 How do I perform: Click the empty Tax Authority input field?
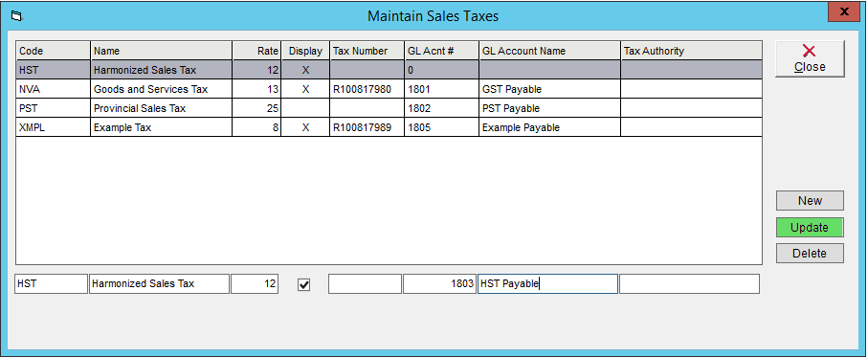coord(689,284)
